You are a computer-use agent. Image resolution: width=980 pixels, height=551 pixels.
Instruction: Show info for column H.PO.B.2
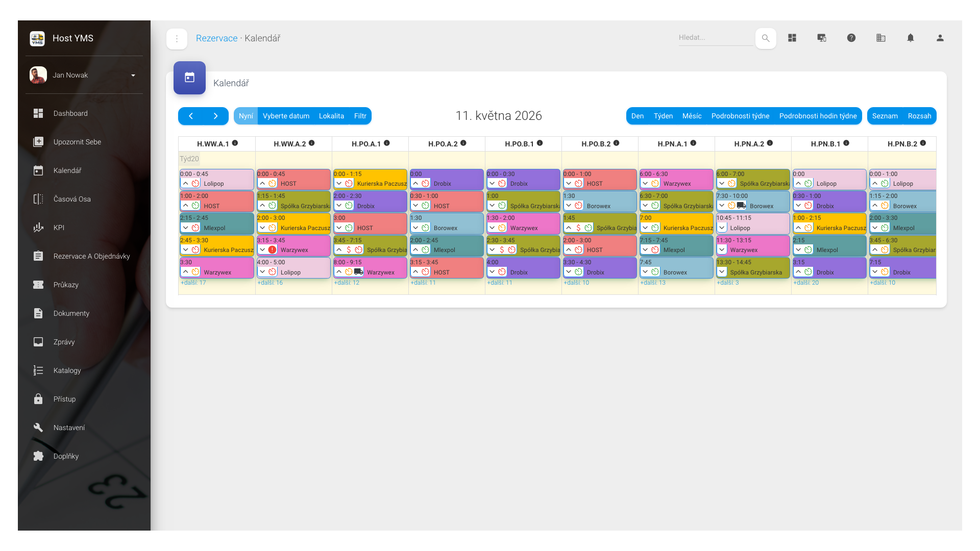(617, 143)
